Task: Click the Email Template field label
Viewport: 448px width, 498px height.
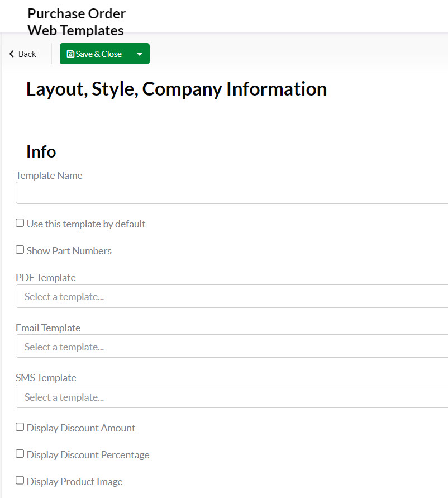Action: [48, 328]
